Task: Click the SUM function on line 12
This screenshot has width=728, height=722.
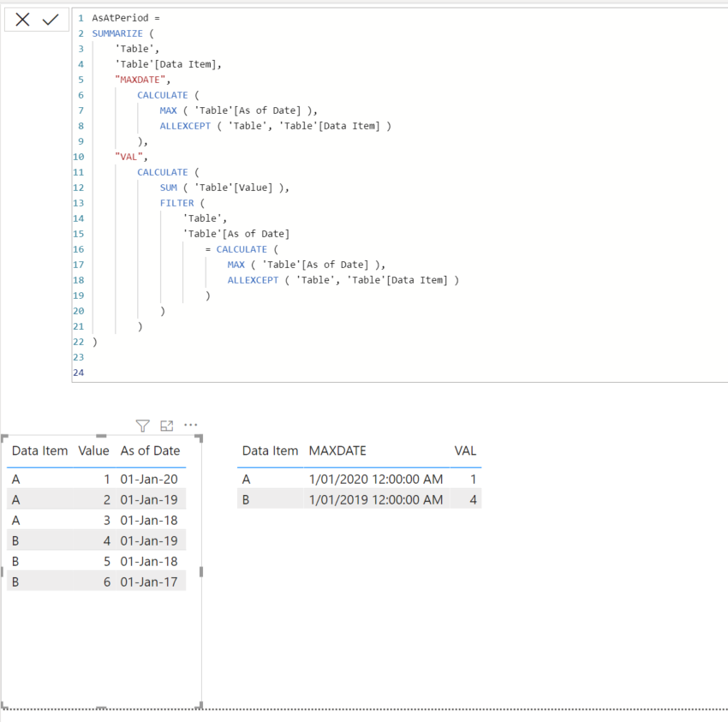Action: click(168, 188)
